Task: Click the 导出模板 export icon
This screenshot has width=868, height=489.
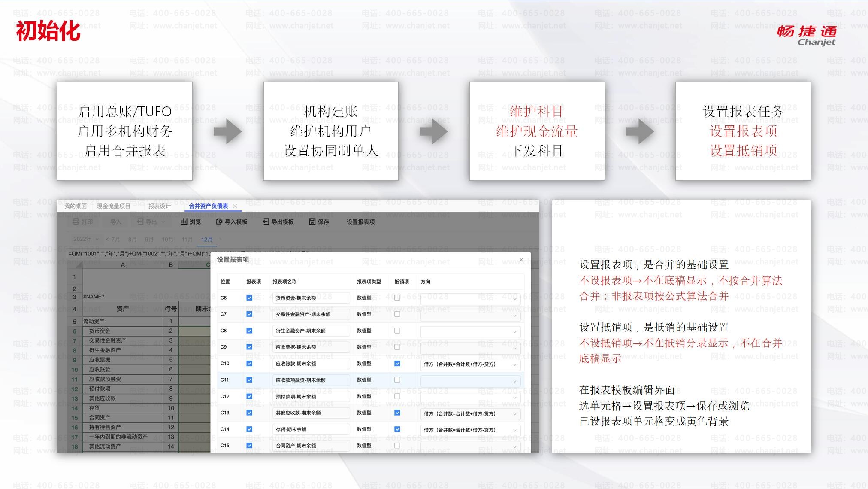Action: click(x=266, y=222)
